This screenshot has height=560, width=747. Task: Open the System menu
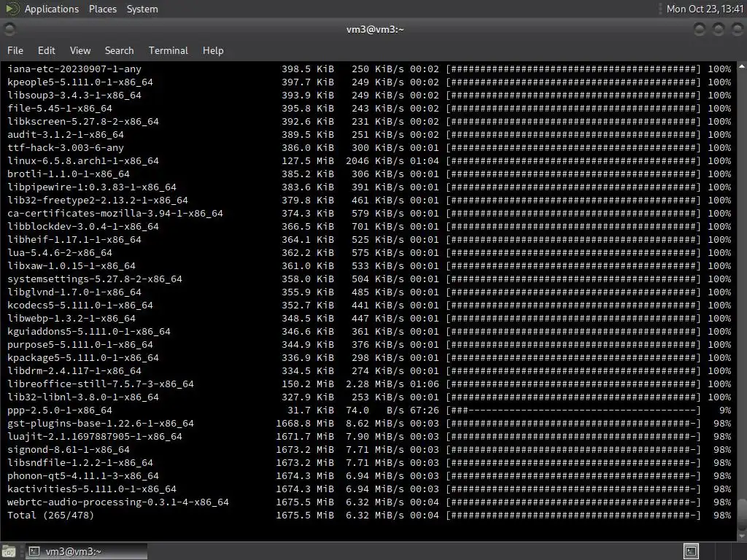(142, 9)
